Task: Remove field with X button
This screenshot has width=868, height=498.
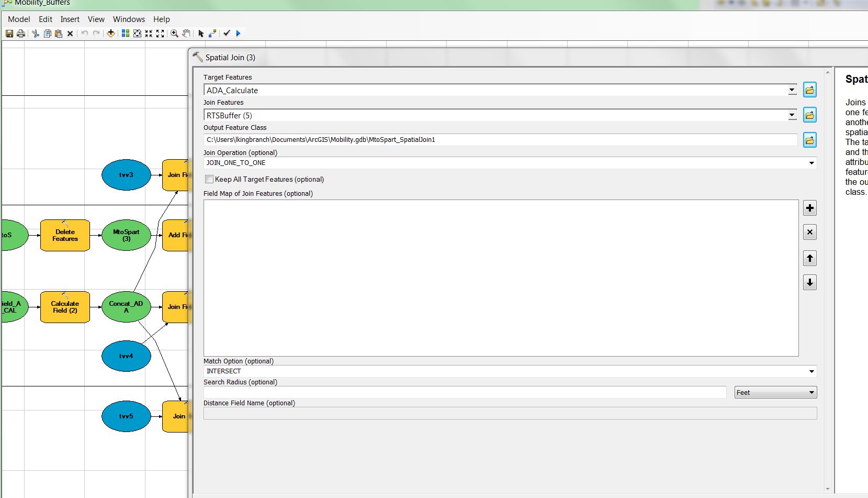Action: pyautogui.click(x=810, y=233)
